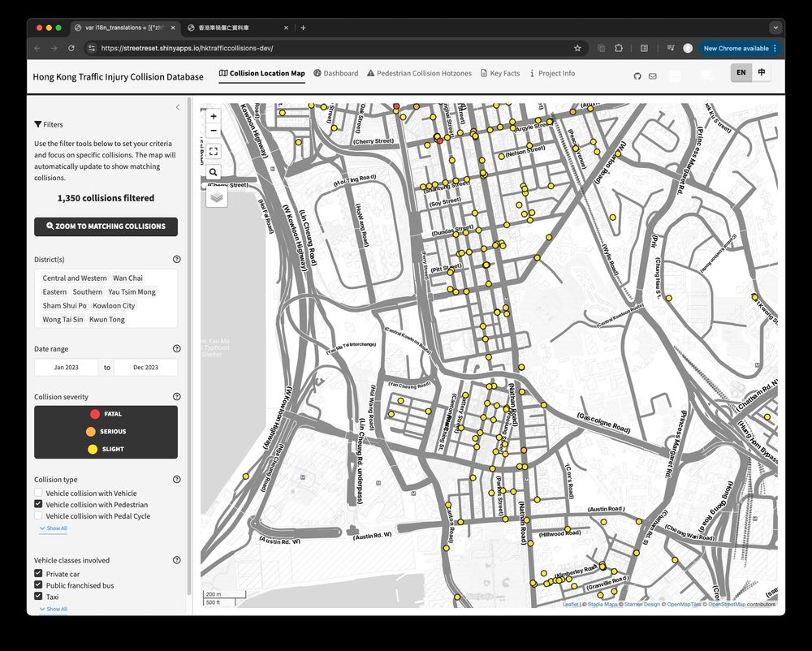The image size is (812, 651).
Task: Click the red fatal collision marker near Cherry Street
Action: point(439,140)
